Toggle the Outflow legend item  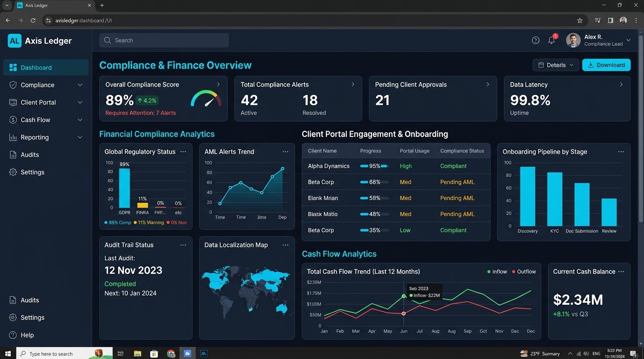point(524,272)
